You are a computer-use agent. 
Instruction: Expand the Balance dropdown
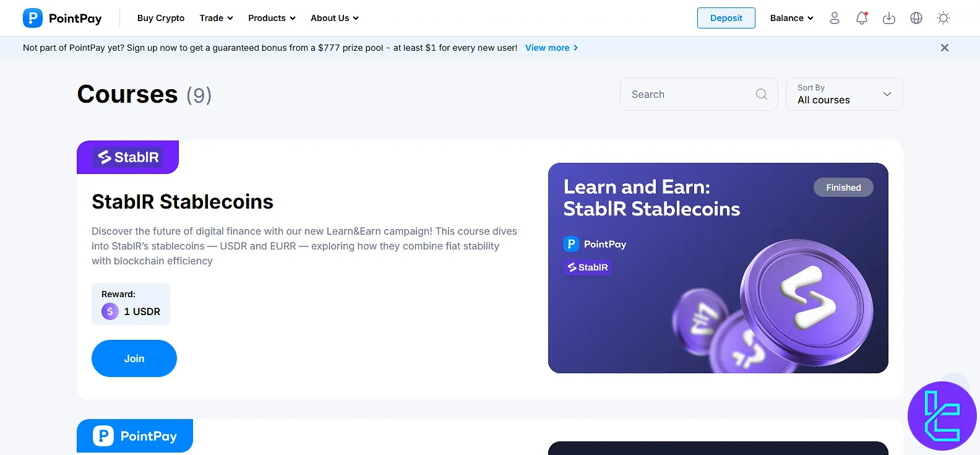[x=792, y=18]
